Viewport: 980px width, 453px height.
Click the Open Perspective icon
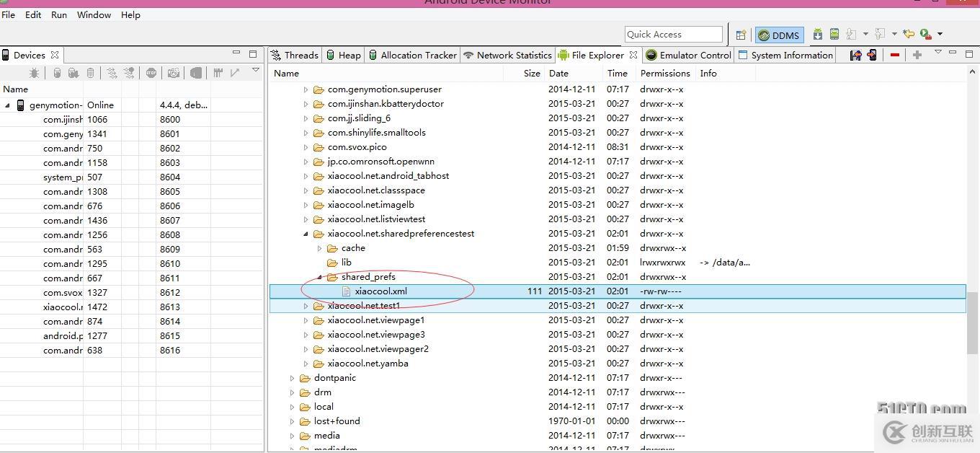[741, 35]
